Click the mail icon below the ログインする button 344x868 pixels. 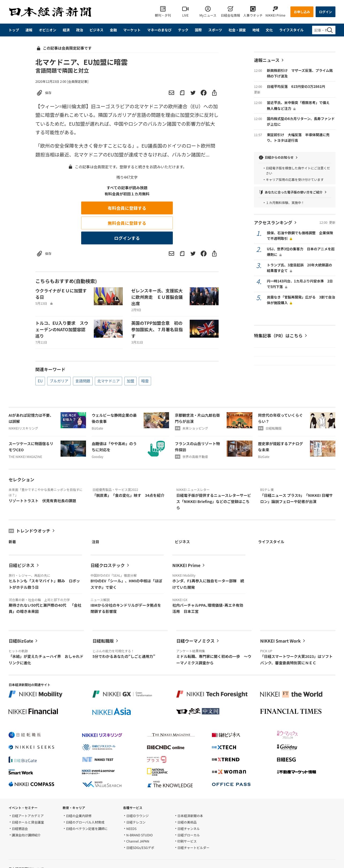tap(171, 254)
